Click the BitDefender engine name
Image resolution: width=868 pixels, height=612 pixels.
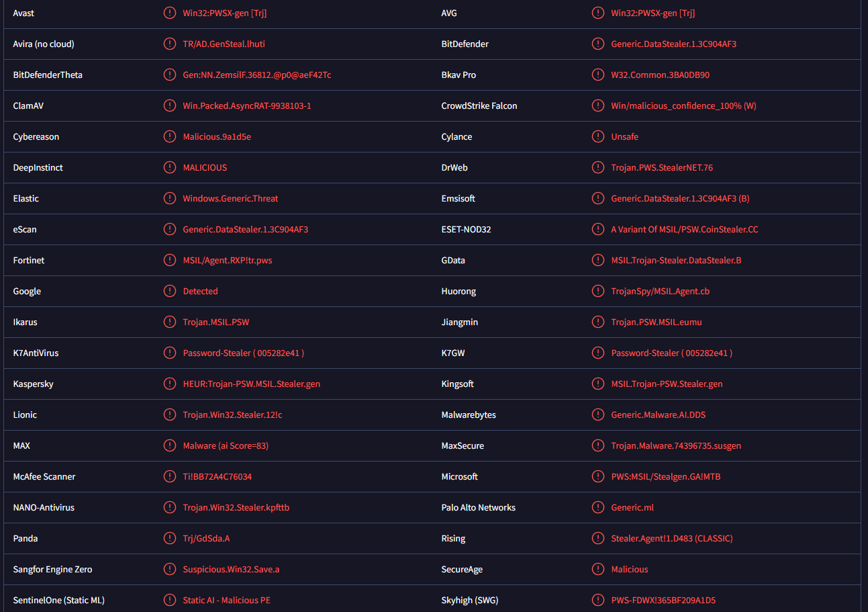pos(465,44)
